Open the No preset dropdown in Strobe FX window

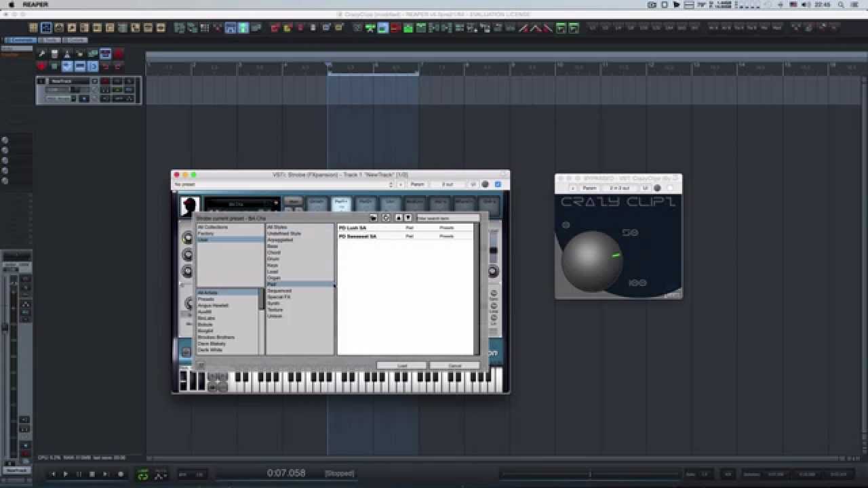coord(283,184)
